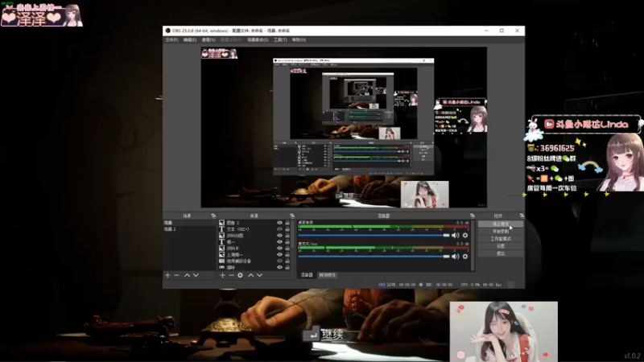
Task: Click 开始录制 start recording button
Action: point(500,232)
